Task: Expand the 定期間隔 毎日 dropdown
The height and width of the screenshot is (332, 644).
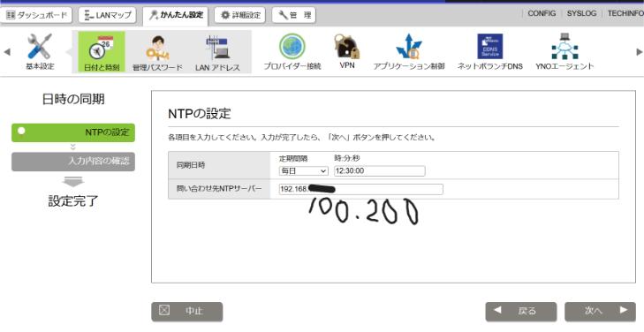Action: (x=303, y=170)
